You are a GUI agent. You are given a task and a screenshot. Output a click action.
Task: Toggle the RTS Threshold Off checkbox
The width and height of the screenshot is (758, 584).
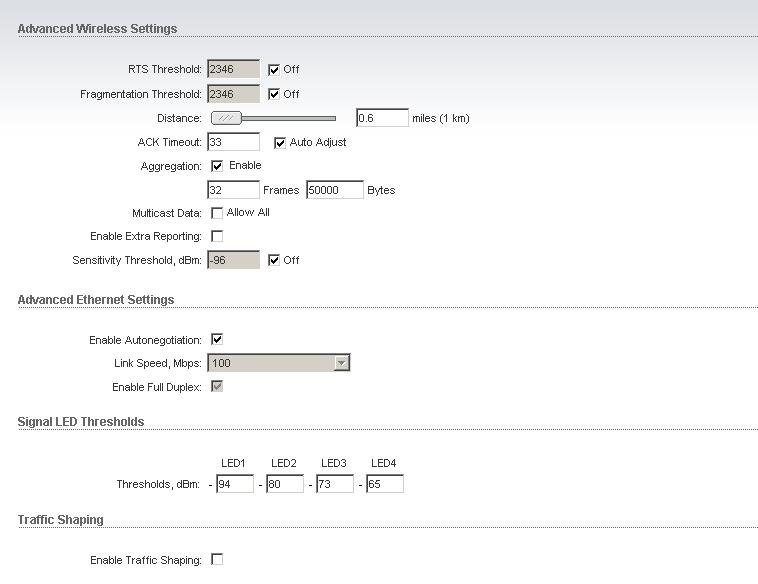pos(274,70)
